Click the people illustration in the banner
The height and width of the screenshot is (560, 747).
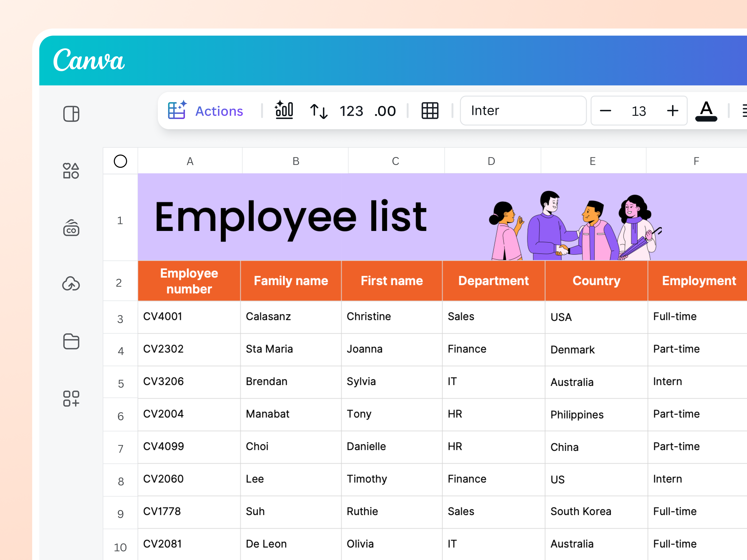pyautogui.click(x=575, y=226)
